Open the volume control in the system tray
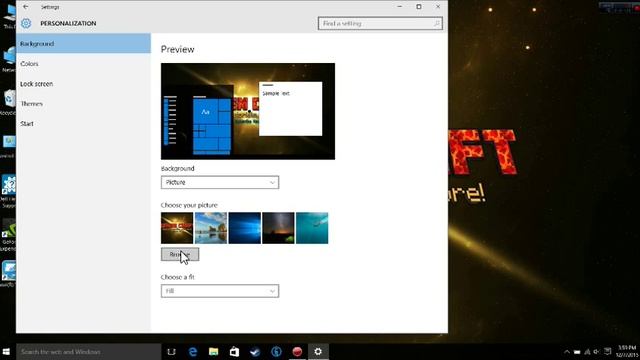Viewport: 640px width, 360px height. 597,352
